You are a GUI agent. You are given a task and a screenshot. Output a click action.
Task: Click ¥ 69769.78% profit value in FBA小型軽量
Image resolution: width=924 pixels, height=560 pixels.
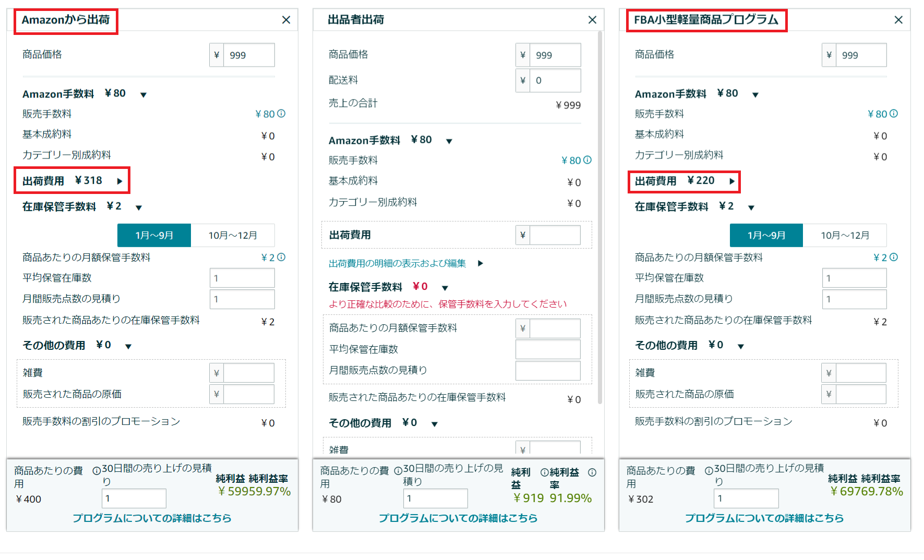[x=867, y=491]
